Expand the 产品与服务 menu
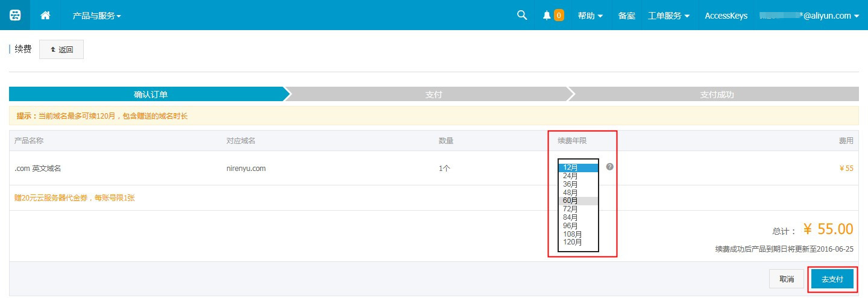Viewport: 868px width, 298px height. 96,16
